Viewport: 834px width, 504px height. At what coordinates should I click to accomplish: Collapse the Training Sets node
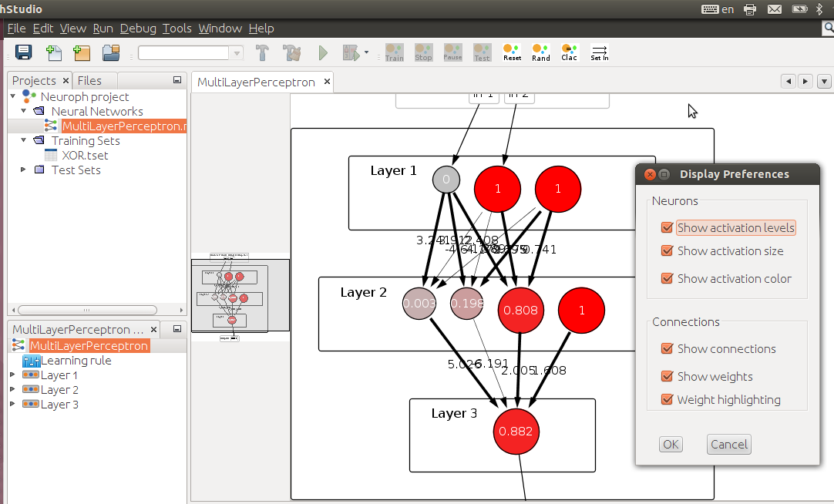point(23,140)
